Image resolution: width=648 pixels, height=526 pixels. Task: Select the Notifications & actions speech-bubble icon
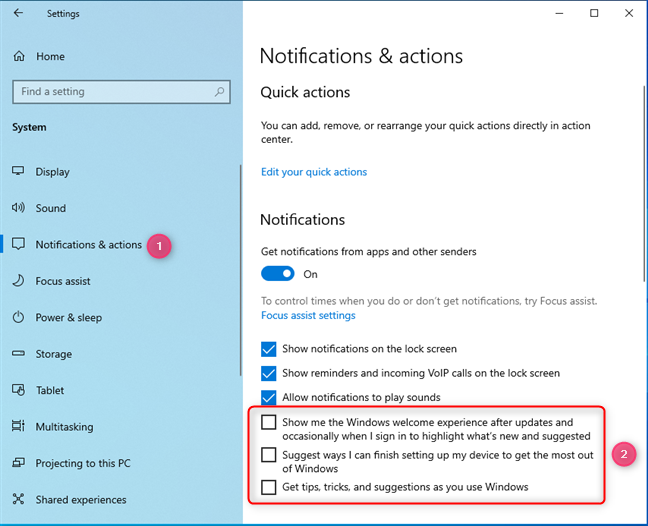pos(18,244)
